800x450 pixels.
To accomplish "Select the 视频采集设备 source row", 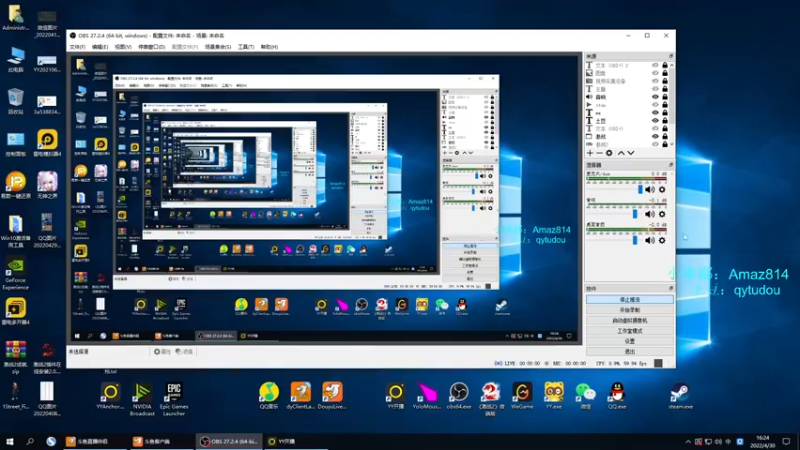I will pos(628,81).
